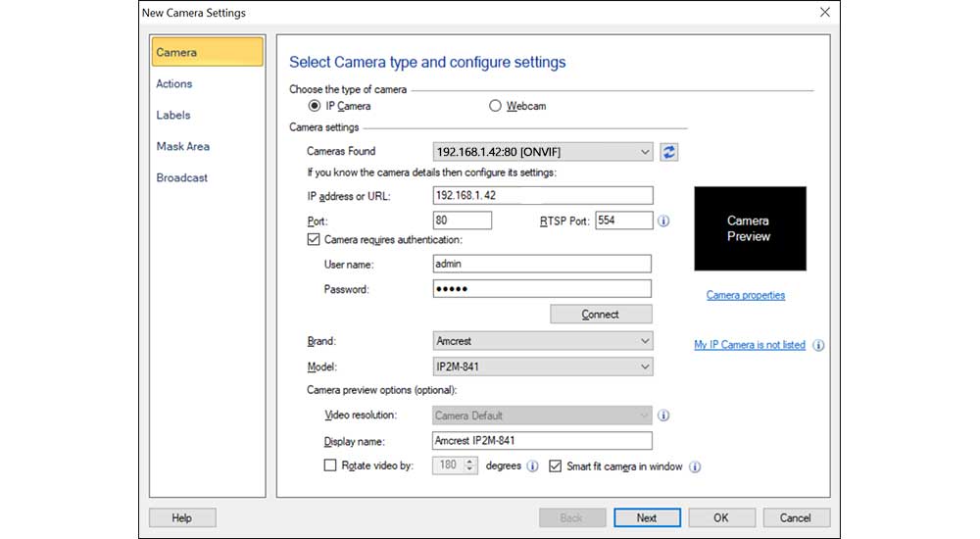Select the Webcam radio button
980x539 pixels.
pos(495,106)
